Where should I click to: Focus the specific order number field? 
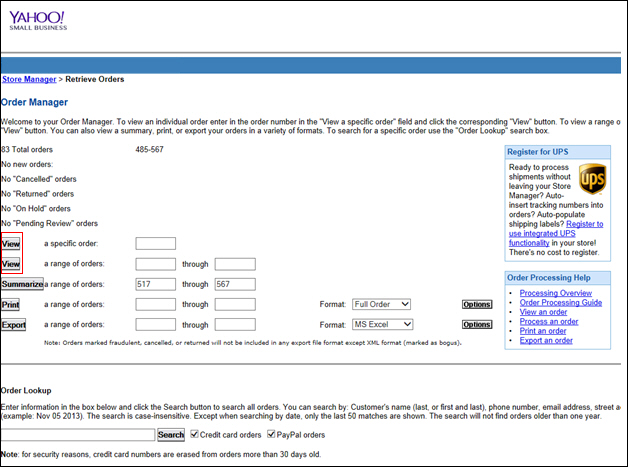(155, 244)
